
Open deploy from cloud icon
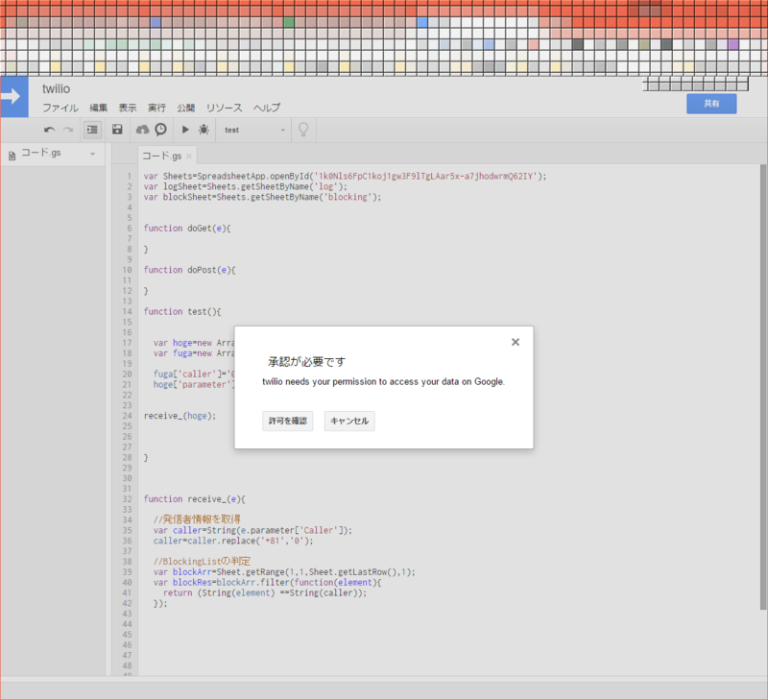[142, 130]
